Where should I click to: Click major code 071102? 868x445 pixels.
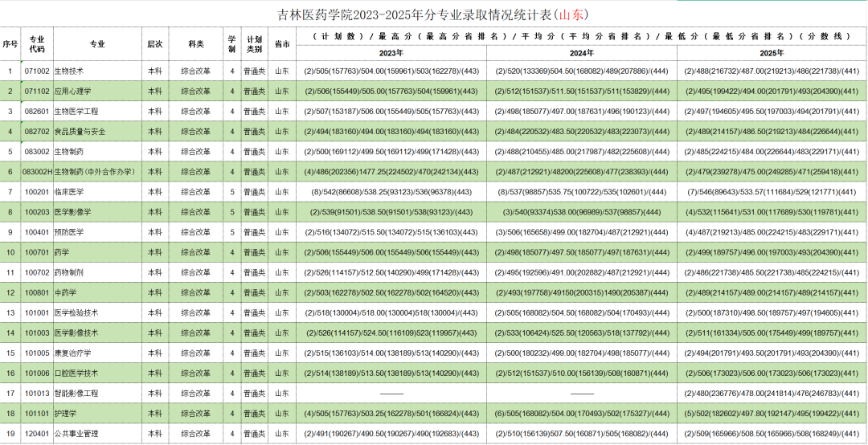(37, 92)
